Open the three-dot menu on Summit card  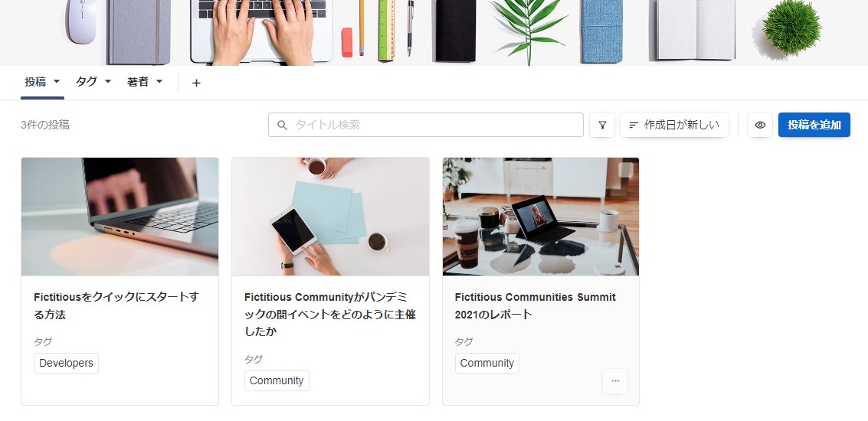(x=615, y=381)
